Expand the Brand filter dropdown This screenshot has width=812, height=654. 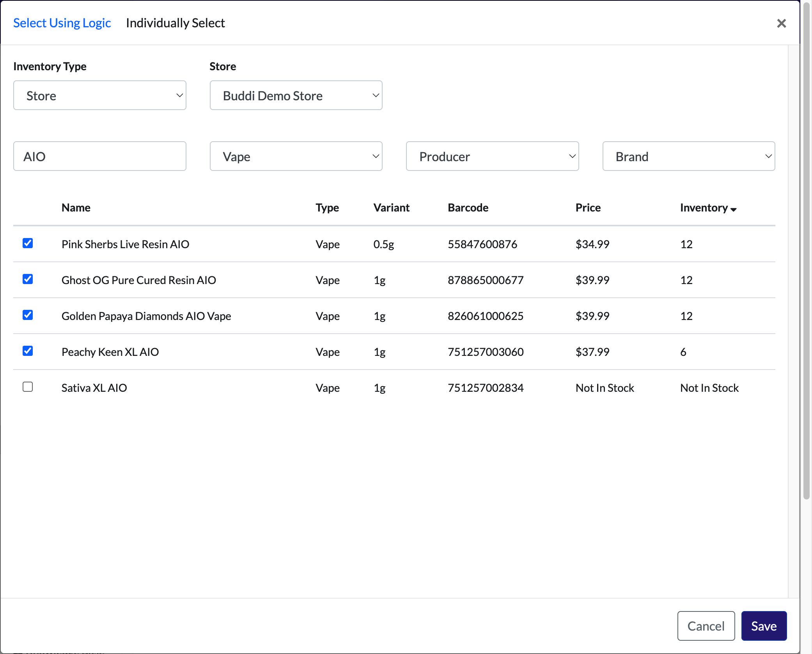pos(689,156)
